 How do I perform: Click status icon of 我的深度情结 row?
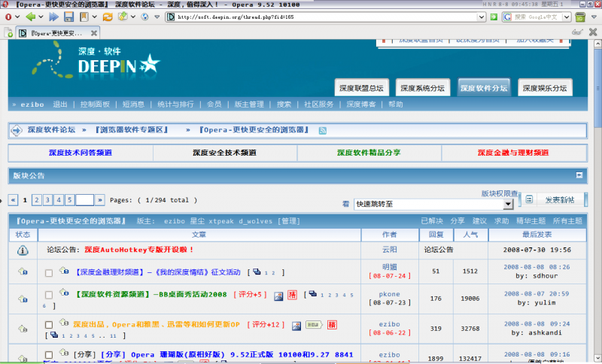point(23,271)
